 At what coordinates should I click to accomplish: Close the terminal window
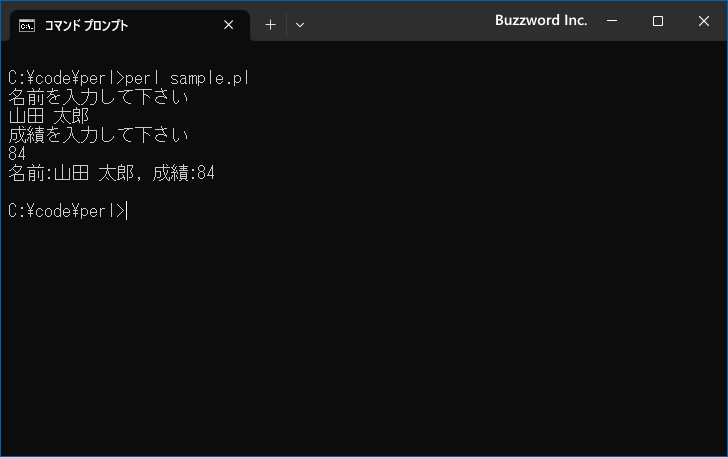(x=704, y=21)
